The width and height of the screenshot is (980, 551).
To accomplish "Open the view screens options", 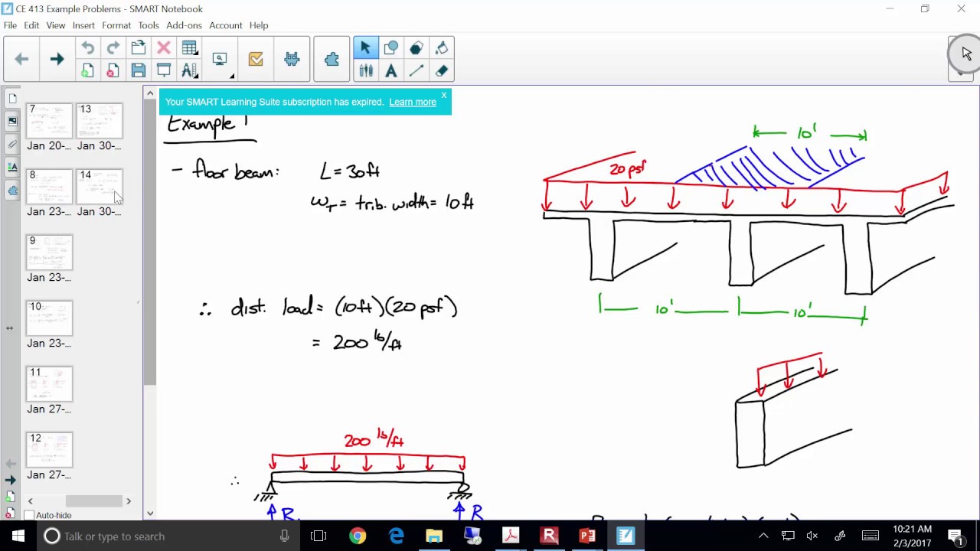I will click(x=221, y=60).
